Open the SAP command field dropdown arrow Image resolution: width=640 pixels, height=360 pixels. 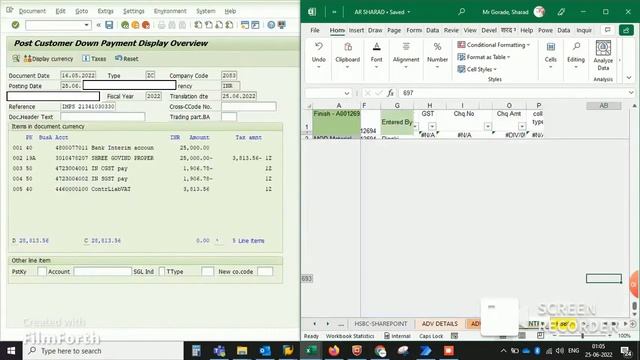87,25
